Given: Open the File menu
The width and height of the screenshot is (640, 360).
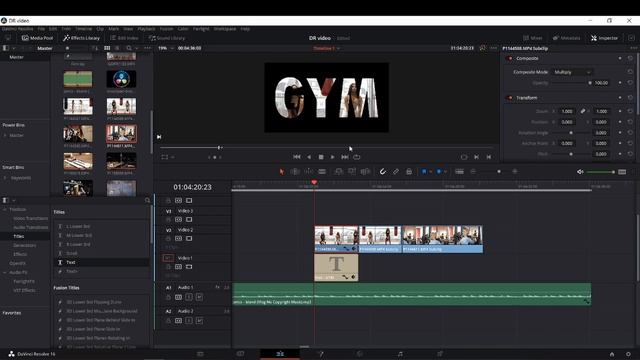Looking at the screenshot, I should point(41,29).
